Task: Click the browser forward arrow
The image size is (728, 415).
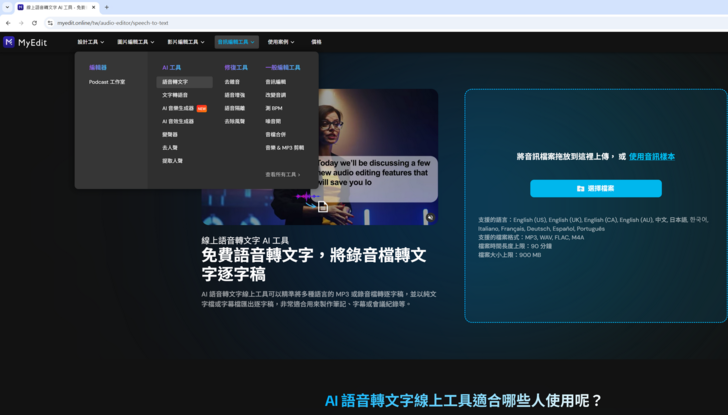Action: point(21,22)
